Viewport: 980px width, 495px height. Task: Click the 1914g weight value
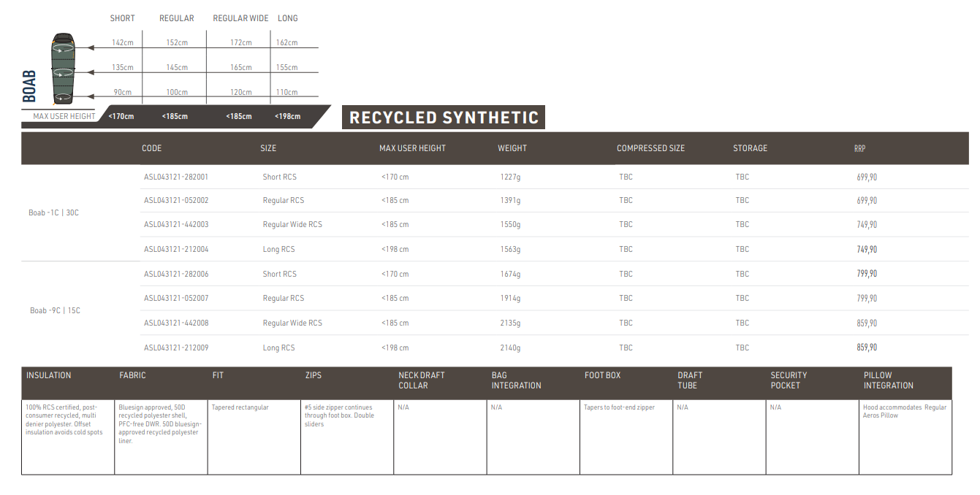tap(510, 299)
